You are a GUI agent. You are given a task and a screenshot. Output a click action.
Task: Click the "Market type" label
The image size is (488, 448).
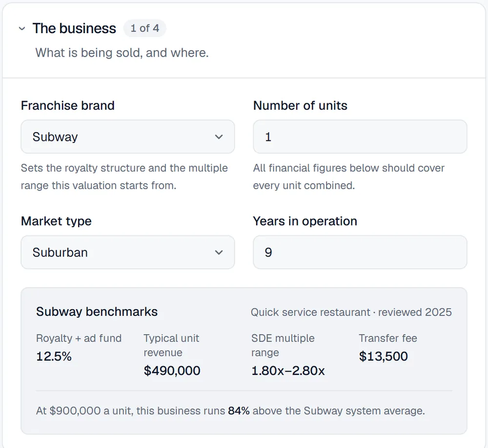[56, 221]
